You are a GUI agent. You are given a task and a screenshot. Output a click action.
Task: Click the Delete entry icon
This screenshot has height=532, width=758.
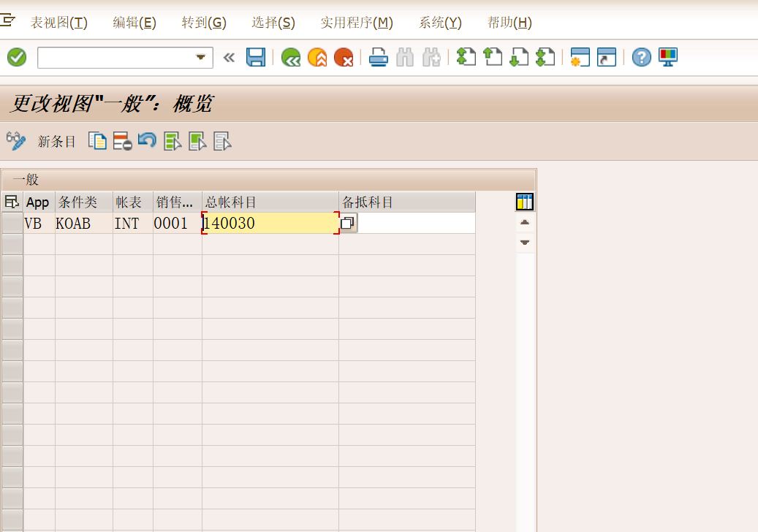[121, 141]
